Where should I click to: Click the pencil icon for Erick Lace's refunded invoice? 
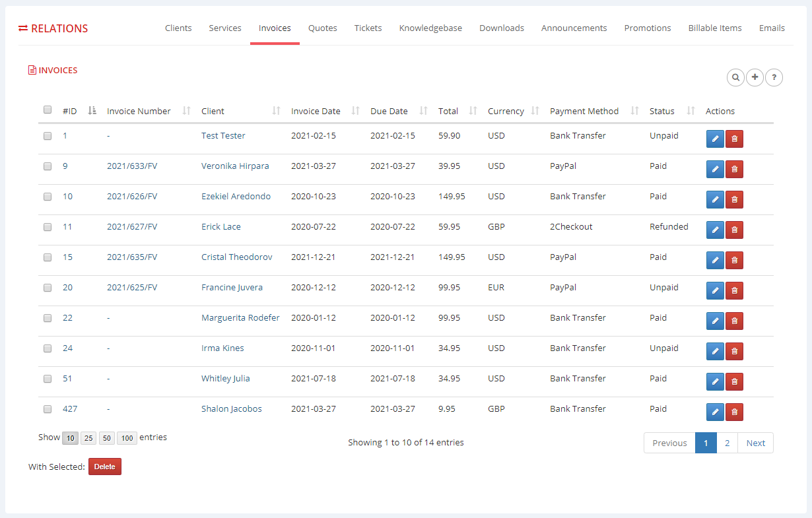point(715,230)
